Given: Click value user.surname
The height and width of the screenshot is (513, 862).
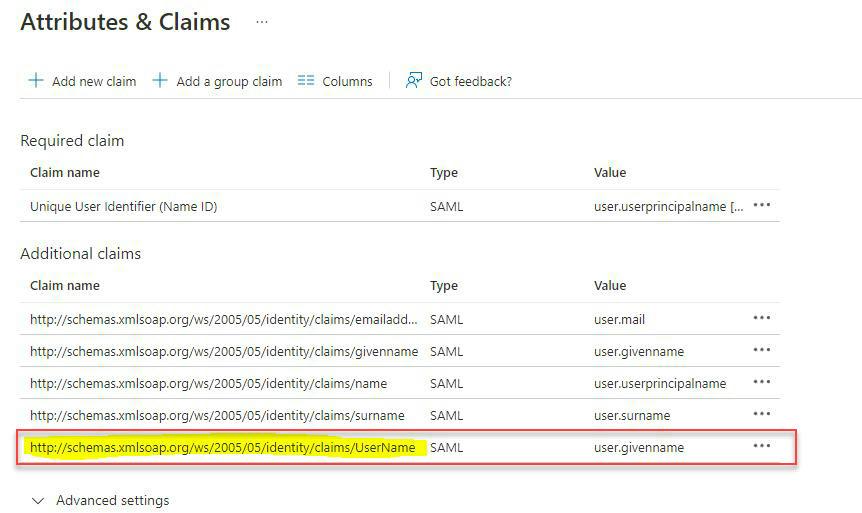Looking at the screenshot, I should (632, 415).
